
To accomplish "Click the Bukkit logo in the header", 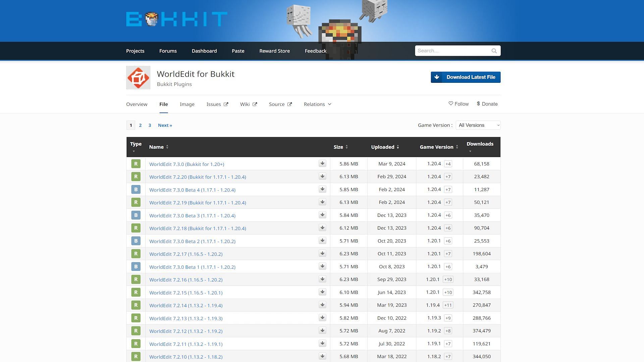I will coord(177,19).
